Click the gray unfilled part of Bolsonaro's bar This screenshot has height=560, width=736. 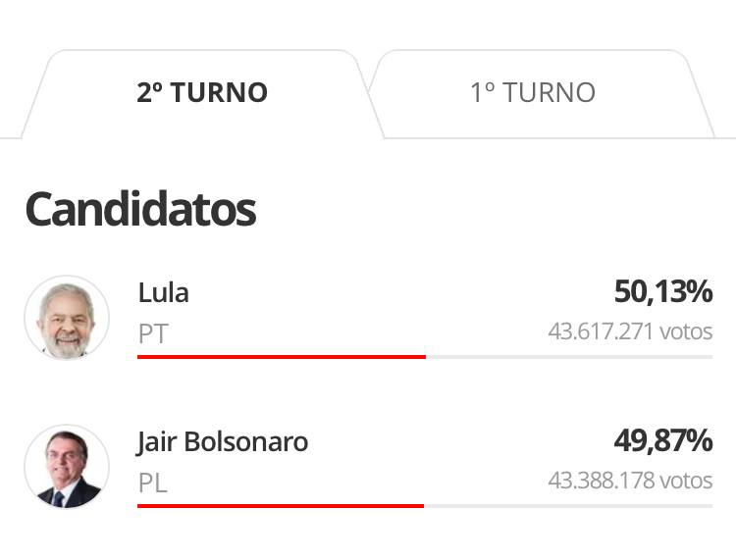click(568, 506)
